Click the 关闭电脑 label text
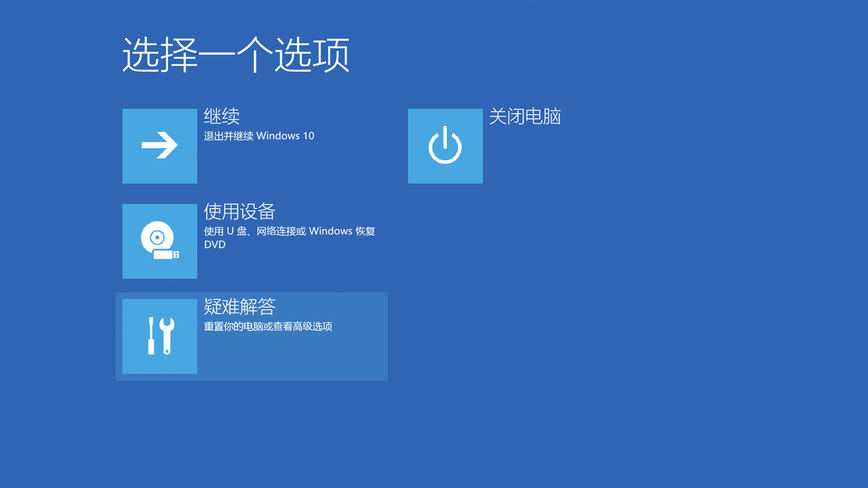The width and height of the screenshot is (868, 488). click(526, 117)
